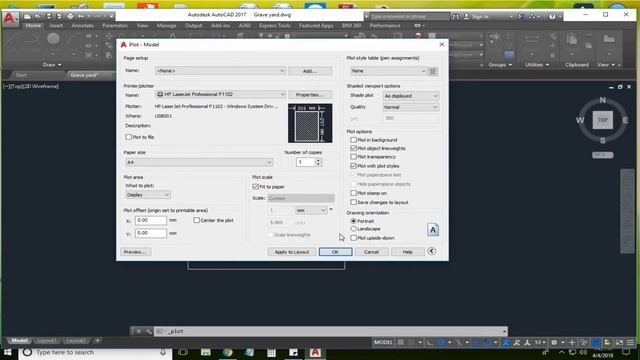The width and height of the screenshot is (640, 360).
Task: Open command line customization wrench icon
Action: pyautogui.click(x=148, y=331)
